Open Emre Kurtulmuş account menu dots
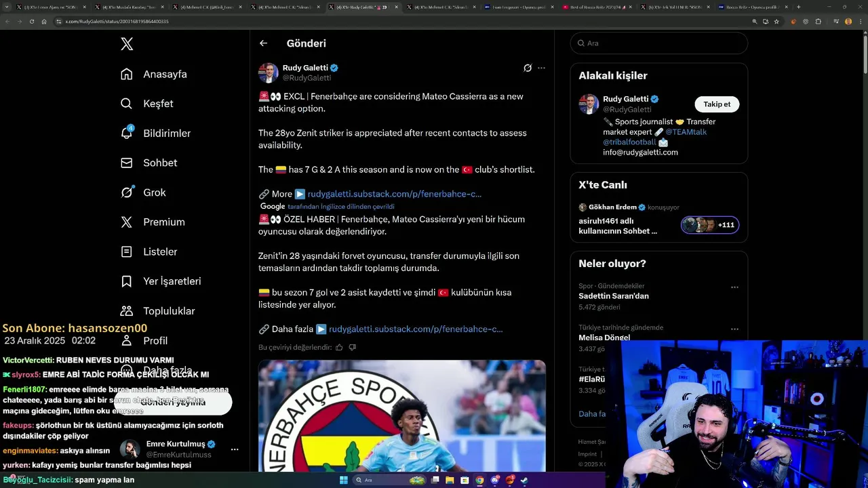This screenshot has width=868, height=488. click(235, 449)
